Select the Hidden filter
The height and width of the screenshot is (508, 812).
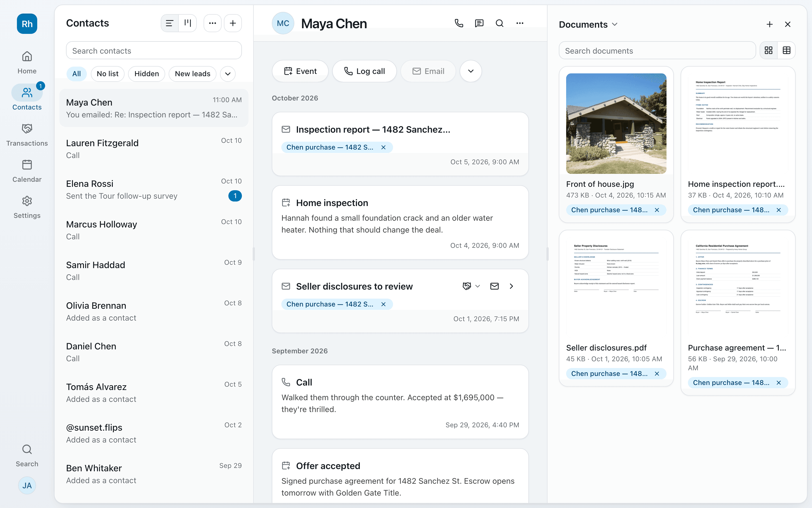pos(147,74)
